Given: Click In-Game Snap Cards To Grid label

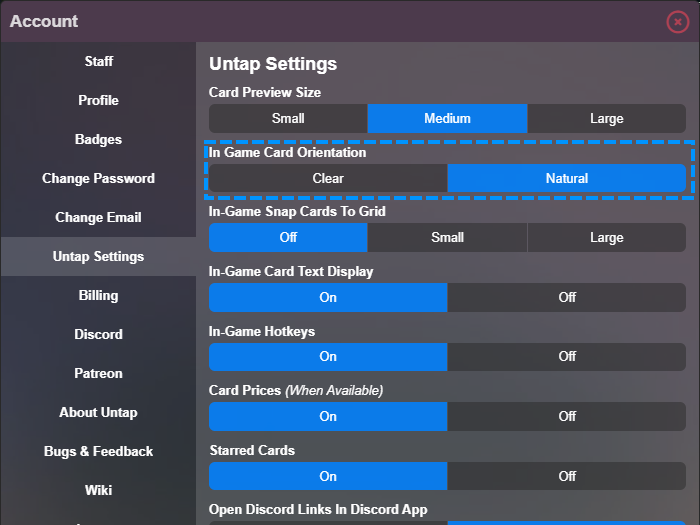Looking at the screenshot, I should [x=297, y=212].
